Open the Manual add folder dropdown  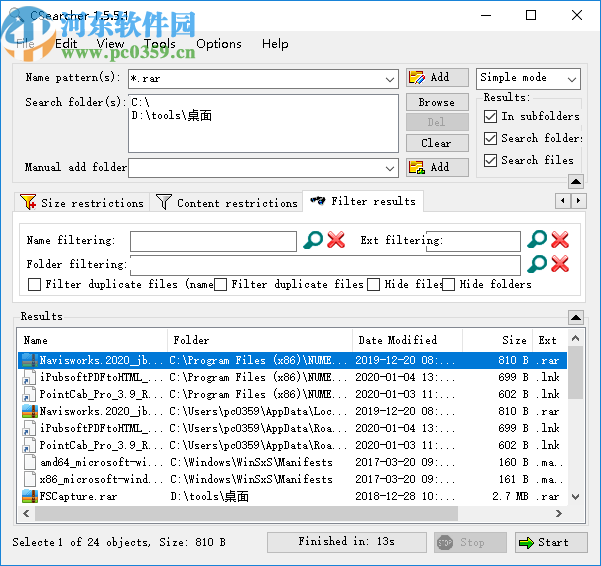[x=390, y=168]
